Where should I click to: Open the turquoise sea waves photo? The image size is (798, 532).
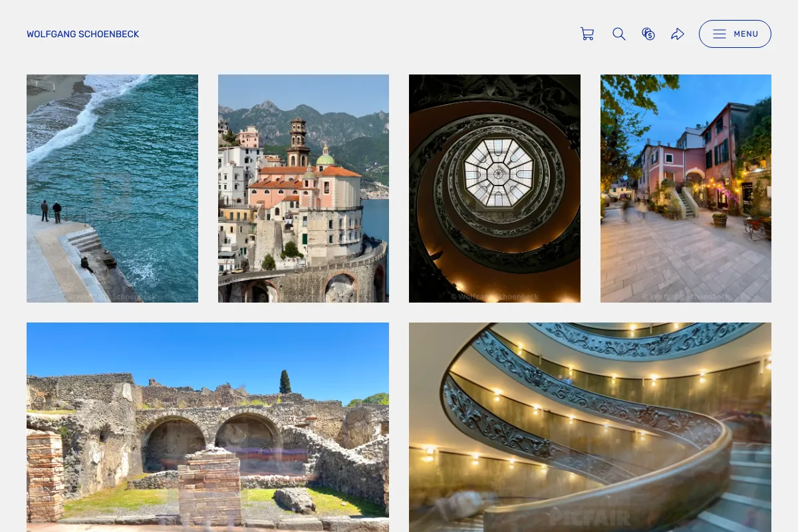point(112,188)
